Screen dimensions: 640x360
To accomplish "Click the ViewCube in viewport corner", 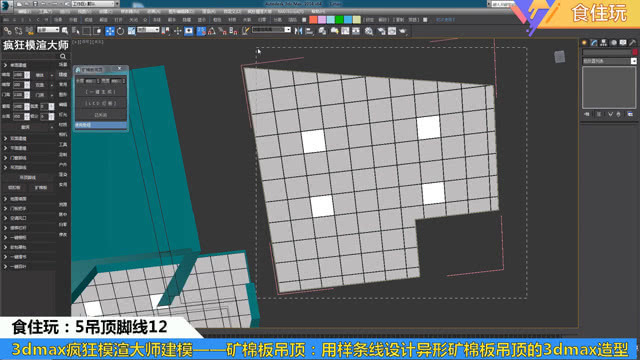I will pyautogui.click(x=560, y=57).
